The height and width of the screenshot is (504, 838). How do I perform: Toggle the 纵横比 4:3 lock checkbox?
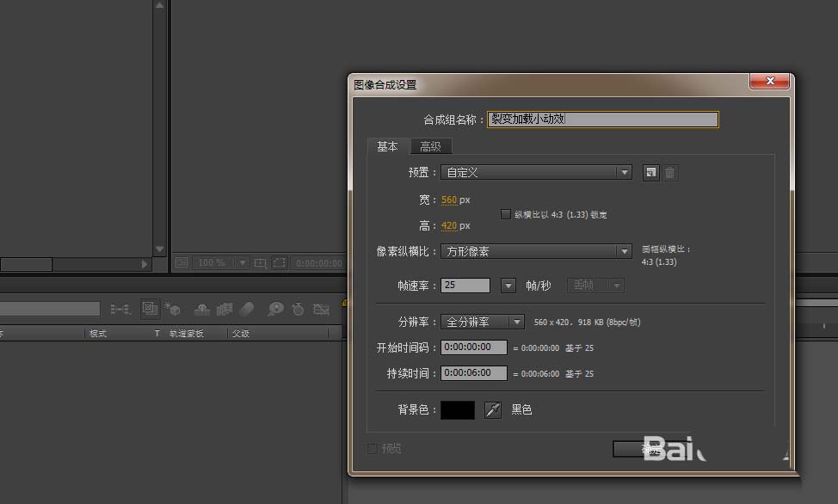click(506, 214)
